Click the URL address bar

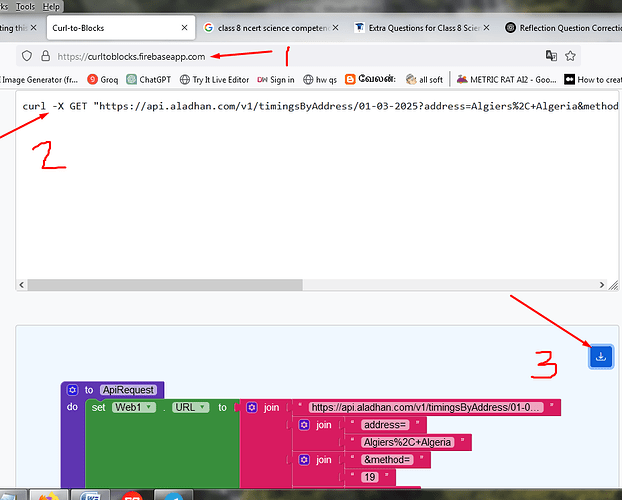click(x=298, y=56)
